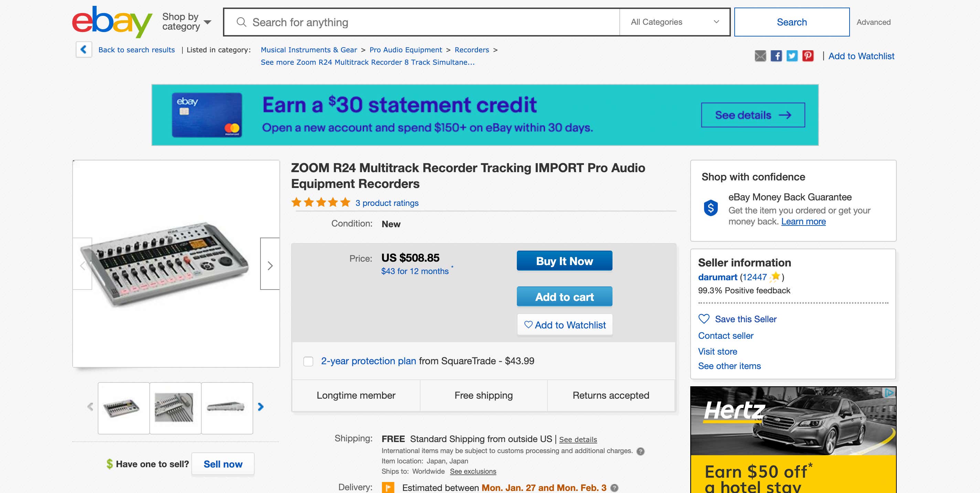Move thumbnail strip back with gray chevron
Viewport: 980px width, 493px height.
tap(90, 407)
